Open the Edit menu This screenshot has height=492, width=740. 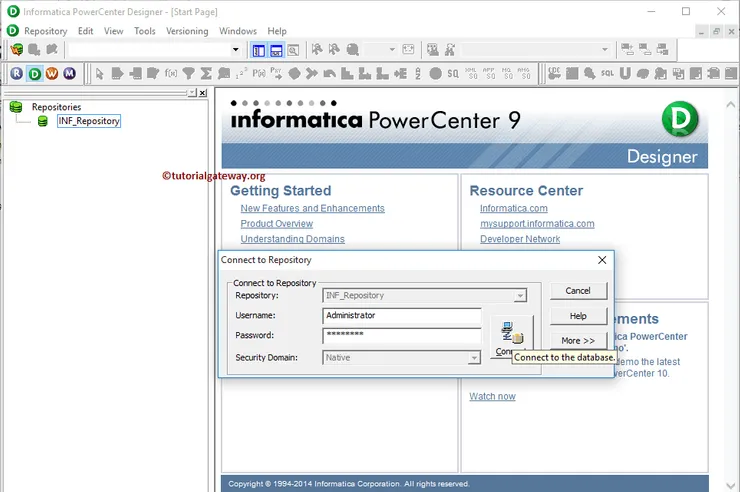pos(85,31)
